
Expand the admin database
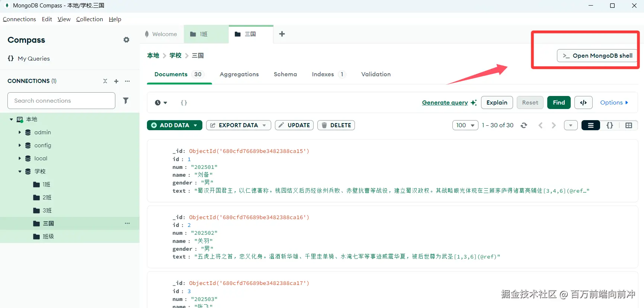(x=20, y=132)
